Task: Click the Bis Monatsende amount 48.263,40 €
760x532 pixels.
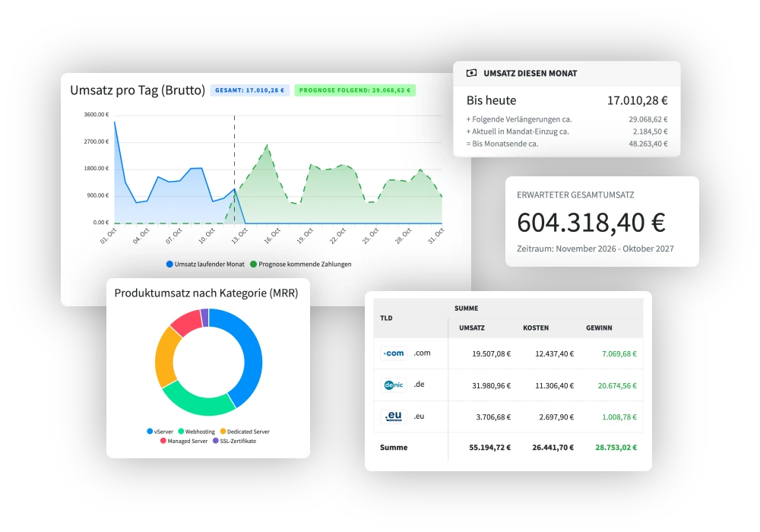Action: coord(648,144)
